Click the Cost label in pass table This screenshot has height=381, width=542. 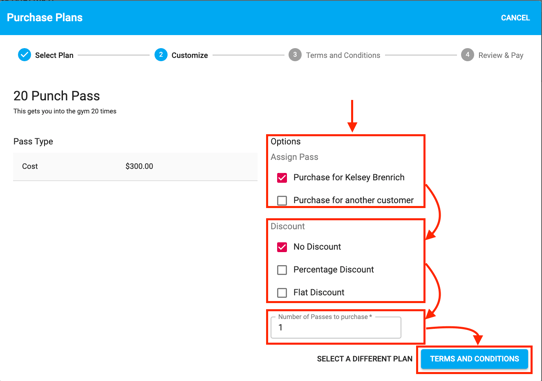point(30,166)
